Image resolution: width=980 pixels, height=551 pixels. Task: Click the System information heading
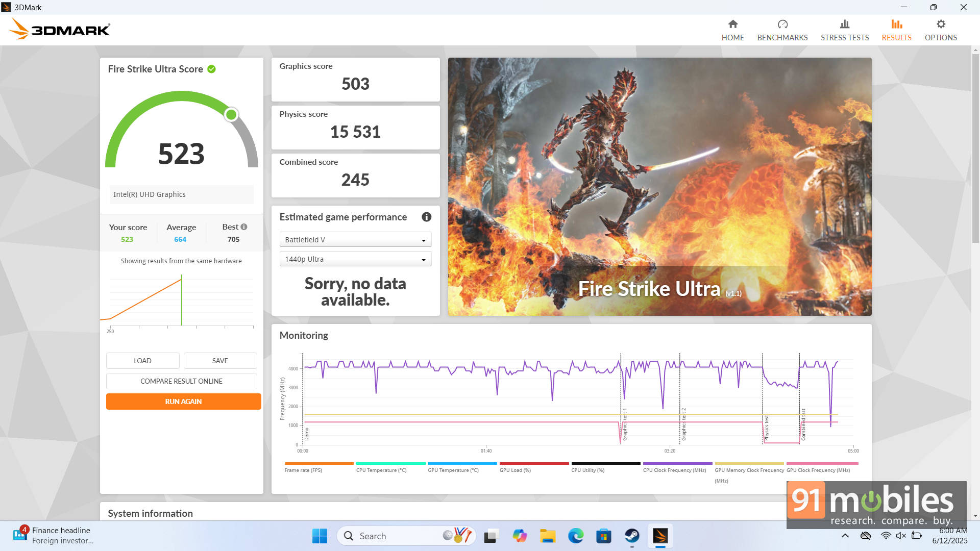[x=150, y=513]
